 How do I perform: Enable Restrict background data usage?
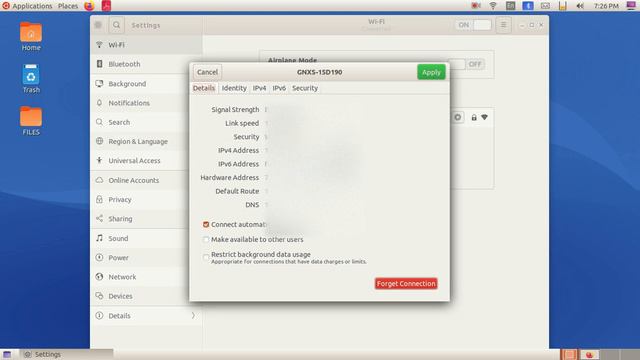(206, 257)
